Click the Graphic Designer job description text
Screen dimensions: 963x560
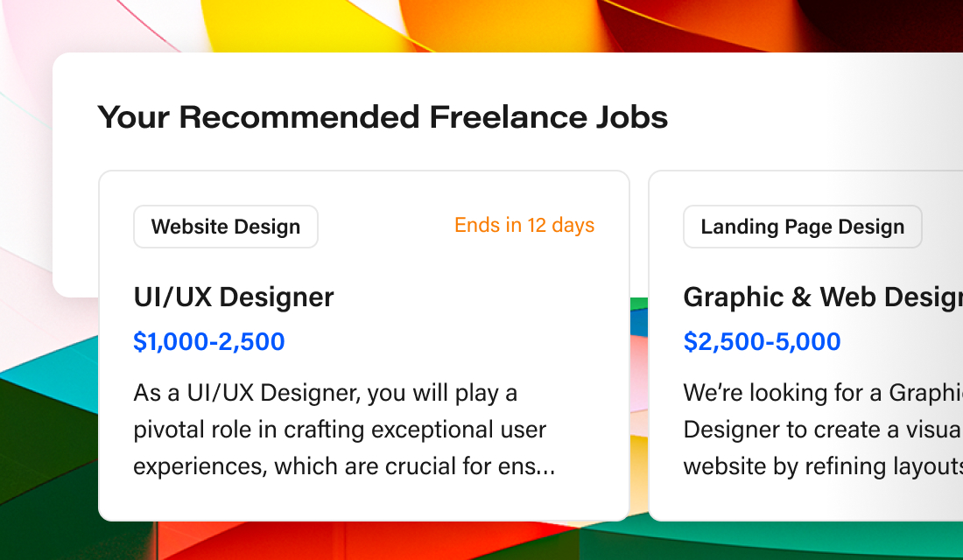(821, 429)
